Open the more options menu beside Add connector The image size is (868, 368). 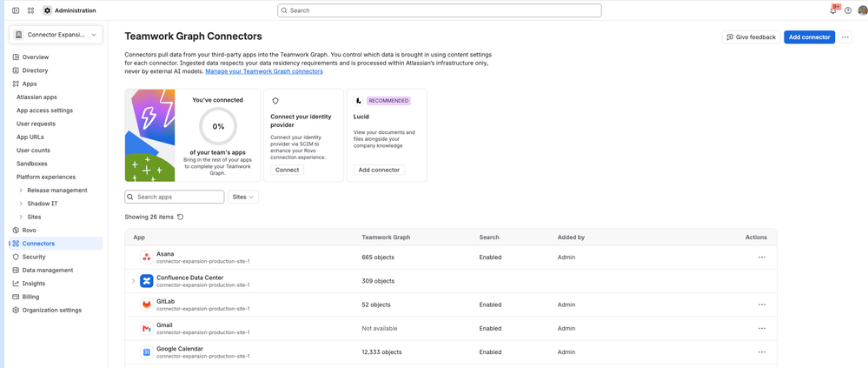(845, 37)
